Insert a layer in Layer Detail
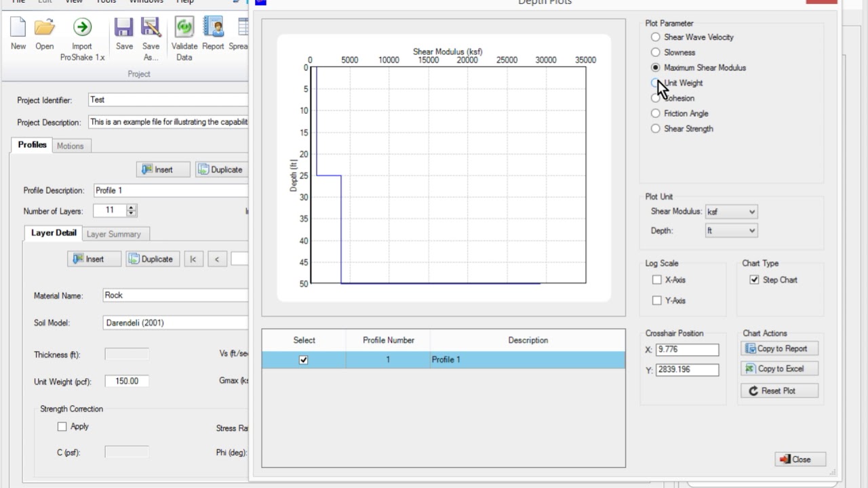868x488 pixels. click(x=94, y=259)
